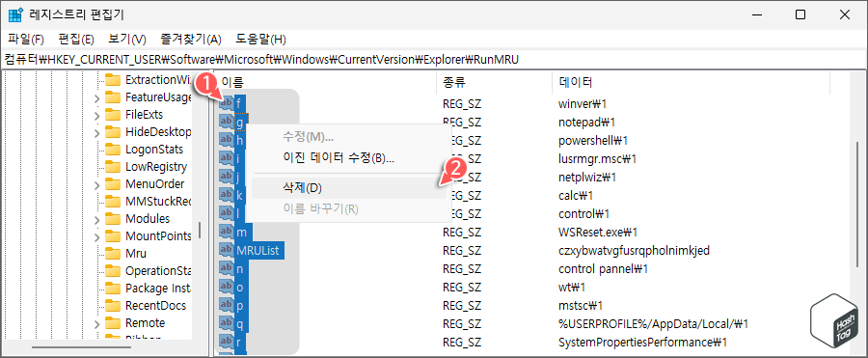
Task: Open the 도움말(H) menu
Action: click(260, 40)
